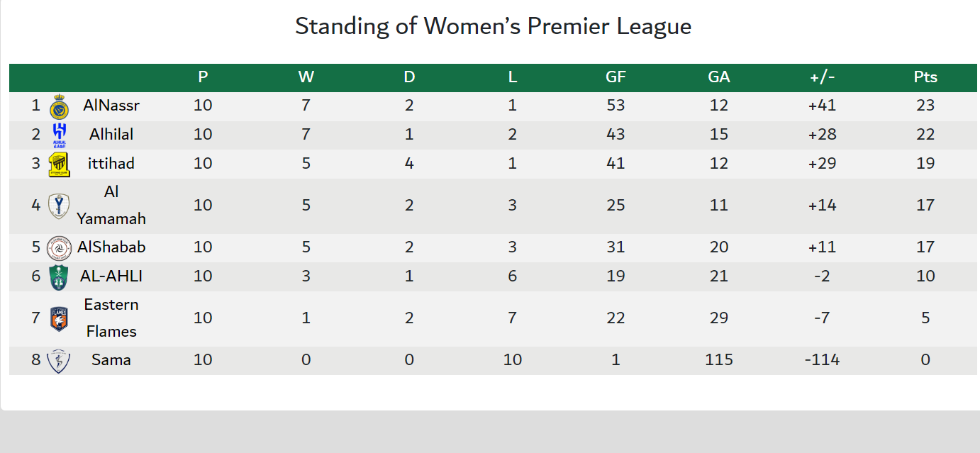The width and height of the screenshot is (980, 453).
Task: Click the ittihad club logo
Action: click(59, 164)
